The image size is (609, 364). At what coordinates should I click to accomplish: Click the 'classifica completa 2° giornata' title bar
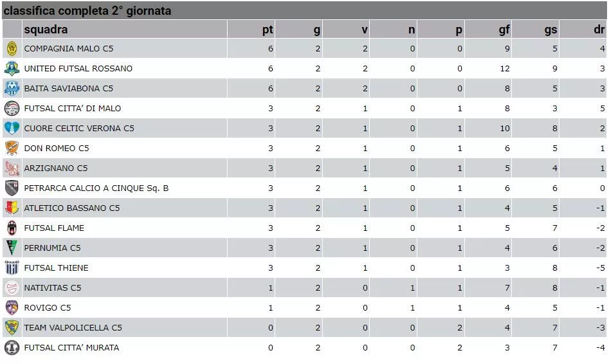click(x=305, y=10)
